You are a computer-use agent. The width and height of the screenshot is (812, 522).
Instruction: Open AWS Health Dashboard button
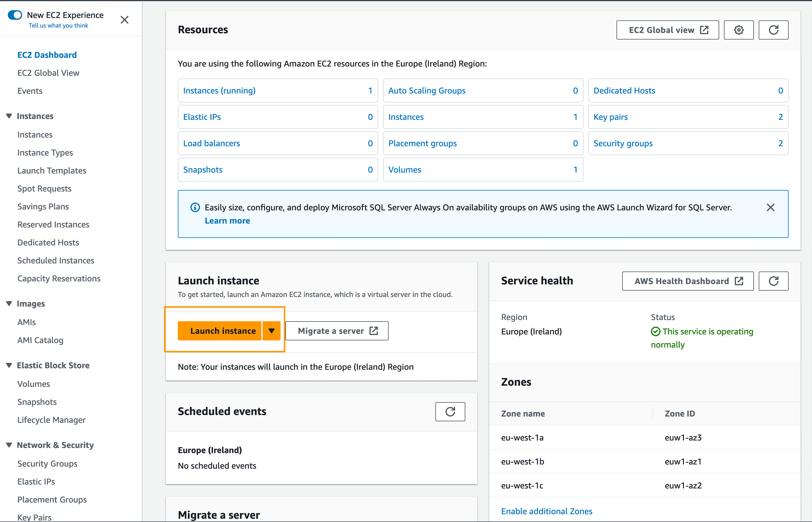click(x=688, y=281)
